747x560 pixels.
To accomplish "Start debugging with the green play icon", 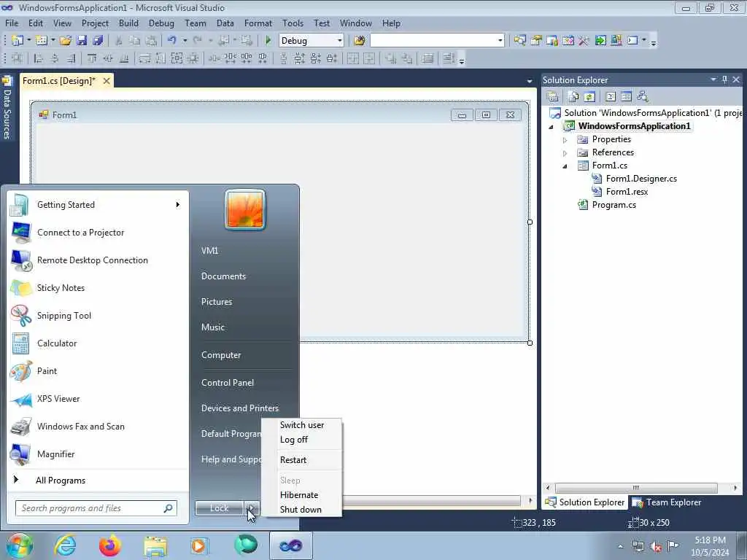I will 268,41.
